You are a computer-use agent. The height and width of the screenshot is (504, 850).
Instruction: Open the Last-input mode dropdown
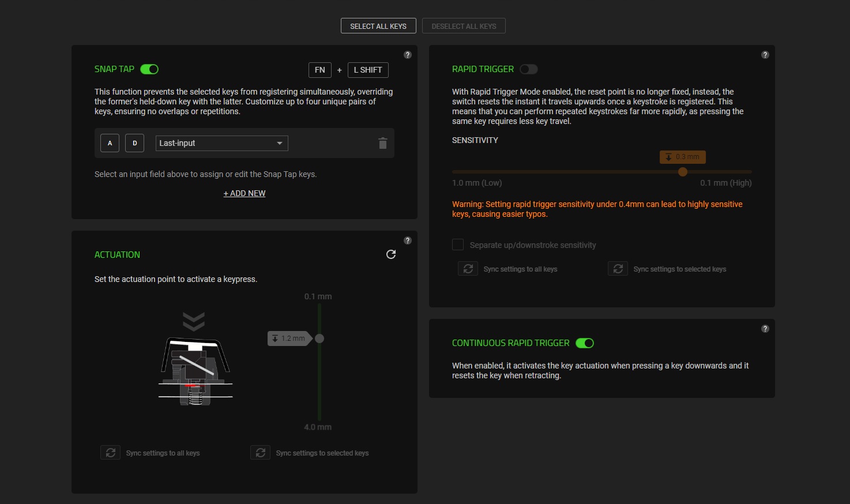[x=221, y=143]
